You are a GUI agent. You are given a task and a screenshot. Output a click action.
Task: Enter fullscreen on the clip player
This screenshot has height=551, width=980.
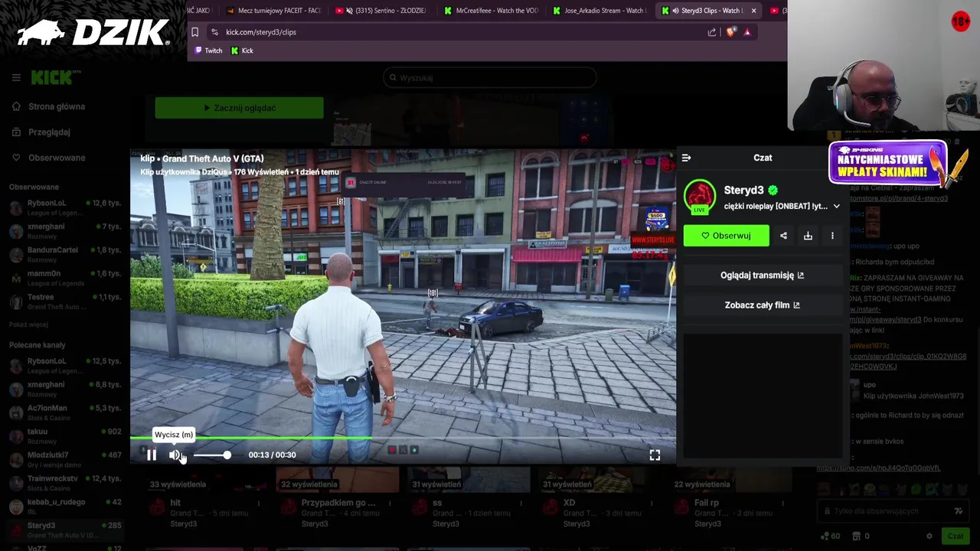[655, 455]
